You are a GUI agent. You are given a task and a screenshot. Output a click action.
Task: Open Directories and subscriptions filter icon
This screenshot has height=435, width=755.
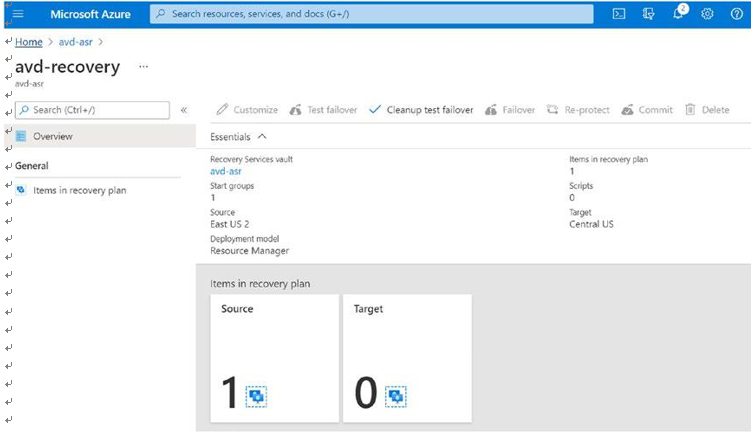click(x=648, y=14)
